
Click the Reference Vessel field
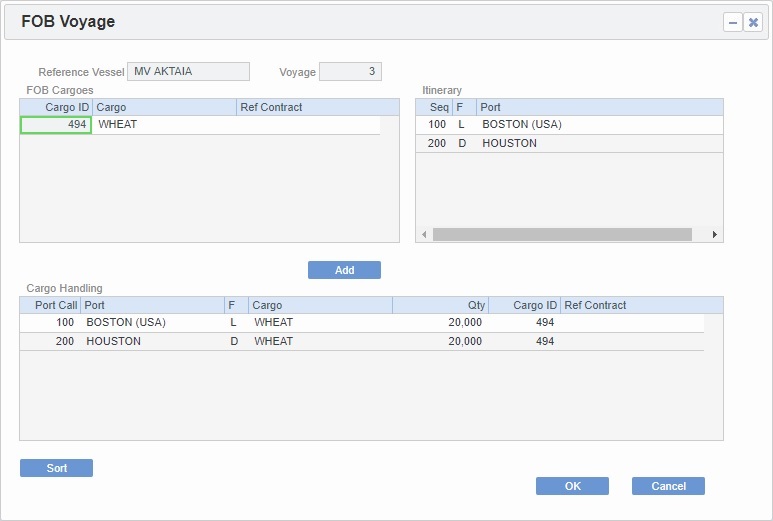click(188, 71)
